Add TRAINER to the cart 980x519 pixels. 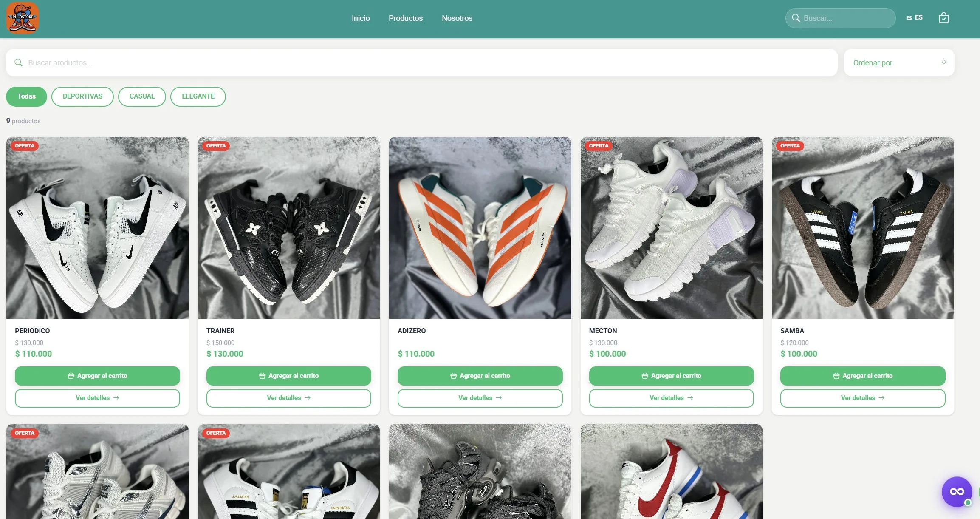point(289,376)
